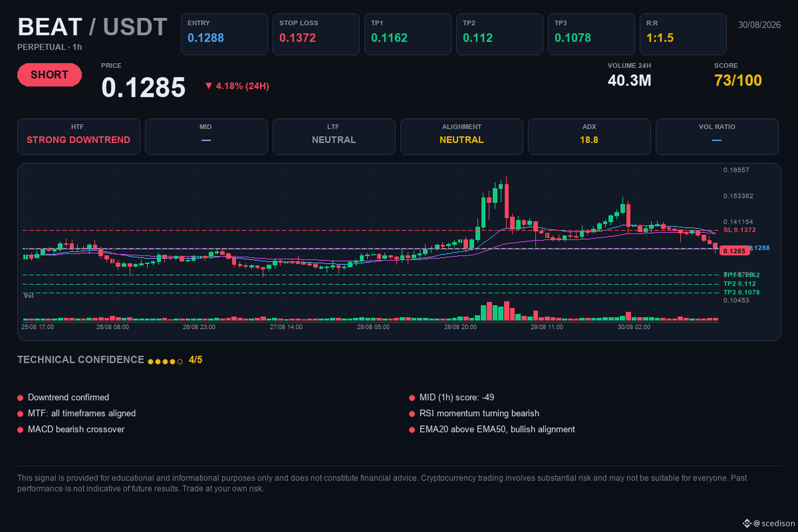Click the disclaimer paragraph at the bottom
The height and width of the screenshot is (532, 798).
[382, 483]
